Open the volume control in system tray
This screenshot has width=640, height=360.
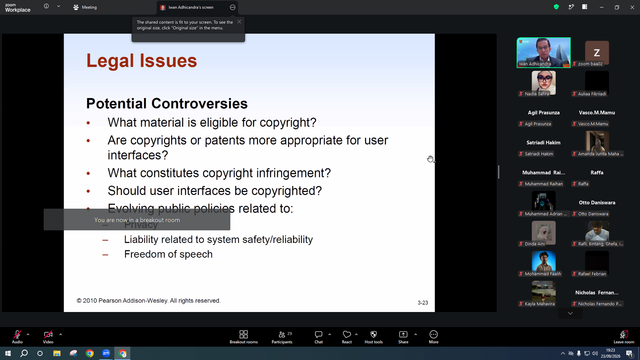click(x=595, y=353)
